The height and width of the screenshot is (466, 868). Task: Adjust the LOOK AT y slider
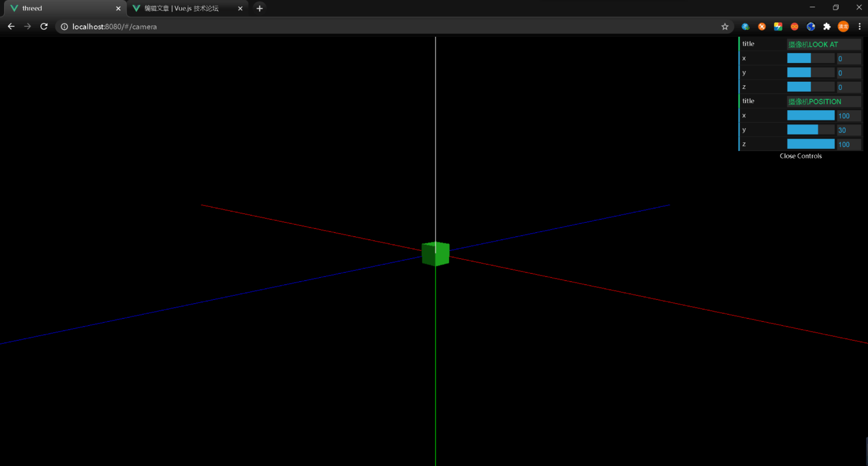(811, 73)
